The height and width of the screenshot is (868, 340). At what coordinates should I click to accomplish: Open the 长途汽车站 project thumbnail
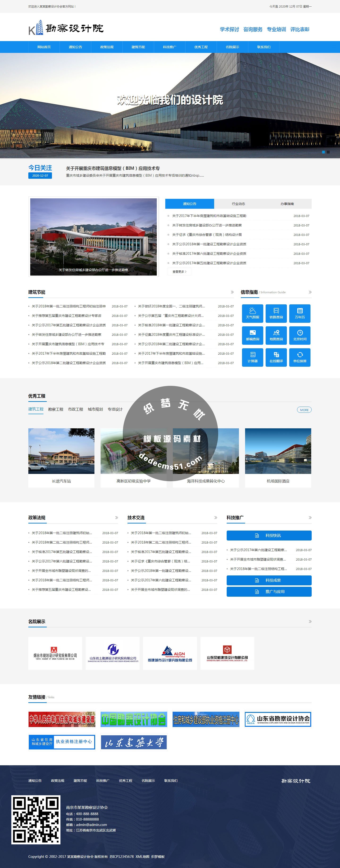[x=61, y=451]
